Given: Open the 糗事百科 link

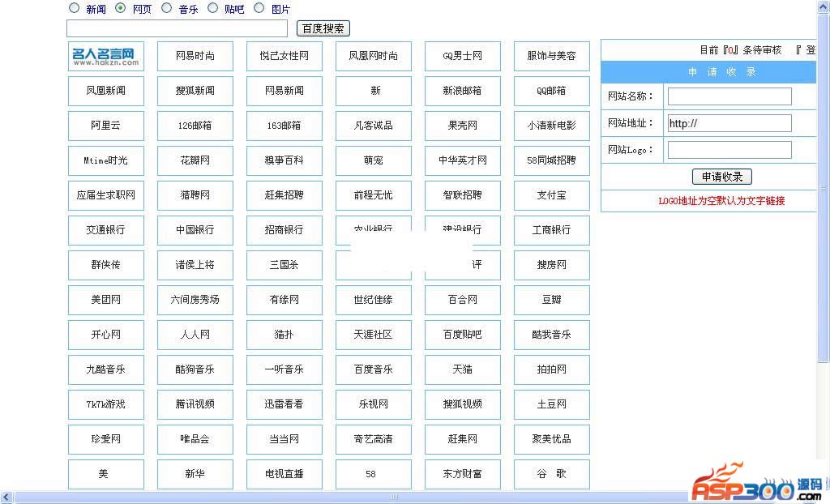Looking at the screenshot, I should [x=285, y=161].
